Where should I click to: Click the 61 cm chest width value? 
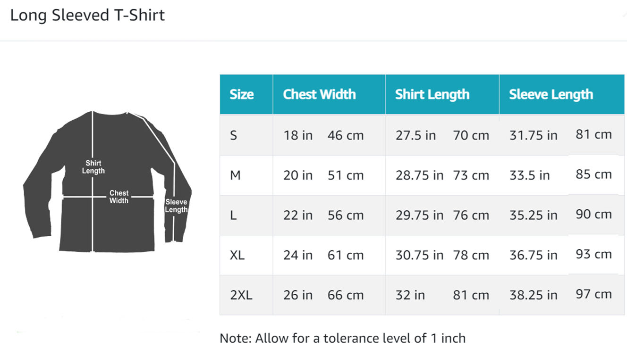point(346,255)
